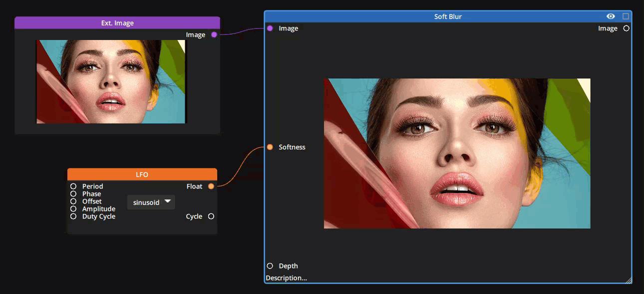Click the LFO Amplitude input port

73,209
